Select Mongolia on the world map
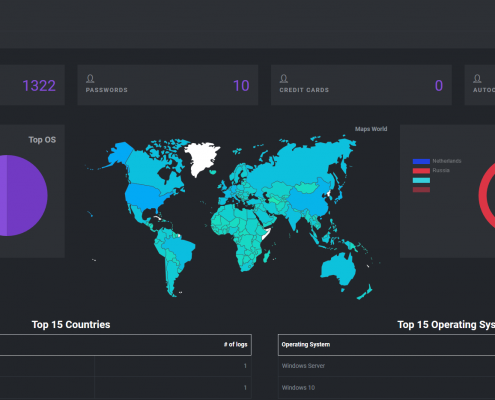495x400 pixels. pos(308,188)
